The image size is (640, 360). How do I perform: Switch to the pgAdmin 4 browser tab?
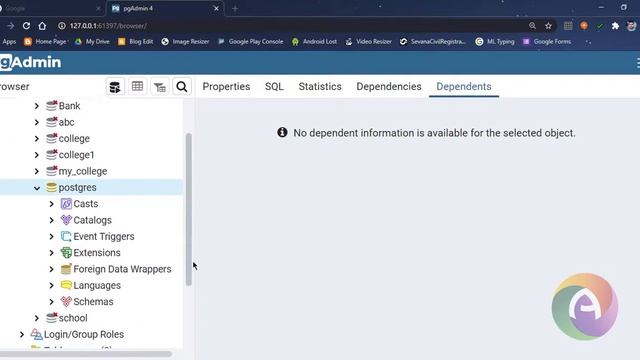coord(165,8)
